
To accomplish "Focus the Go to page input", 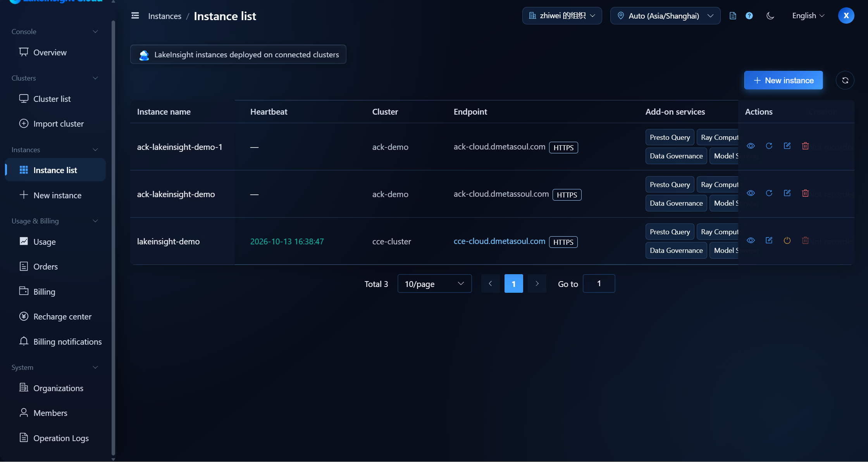I will (x=599, y=284).
